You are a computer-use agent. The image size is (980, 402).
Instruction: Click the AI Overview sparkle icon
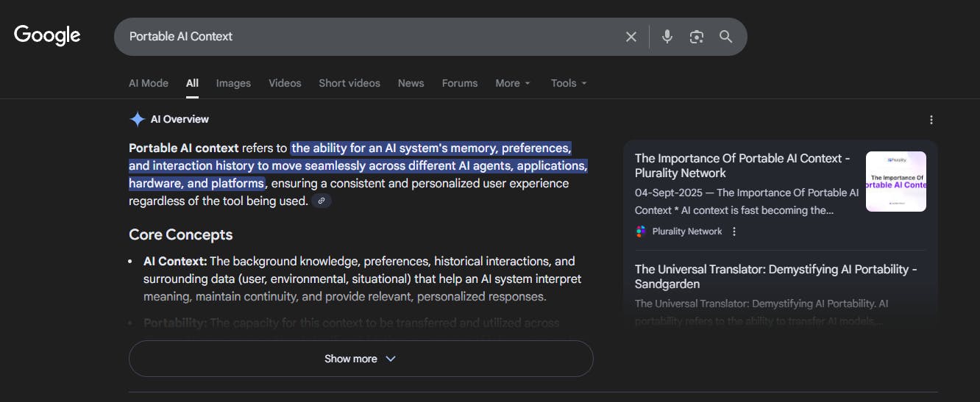137,119
